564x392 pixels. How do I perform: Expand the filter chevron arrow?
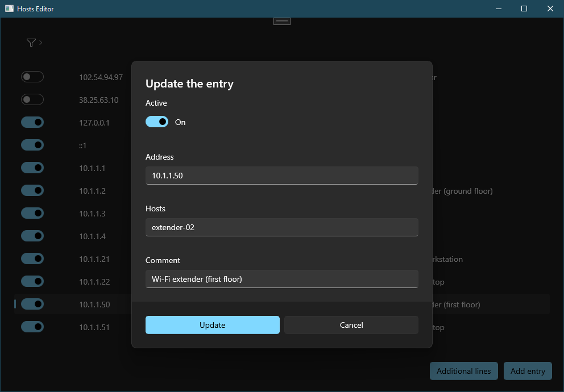40,43
